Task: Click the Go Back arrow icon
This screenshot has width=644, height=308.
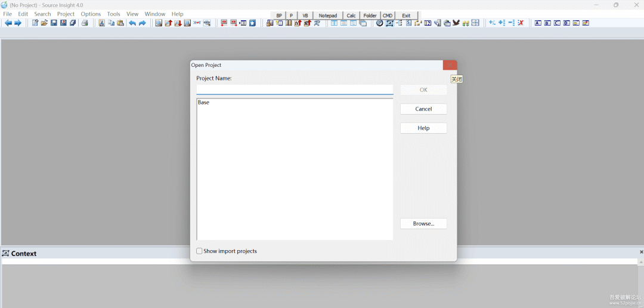Action: point(8,23)
